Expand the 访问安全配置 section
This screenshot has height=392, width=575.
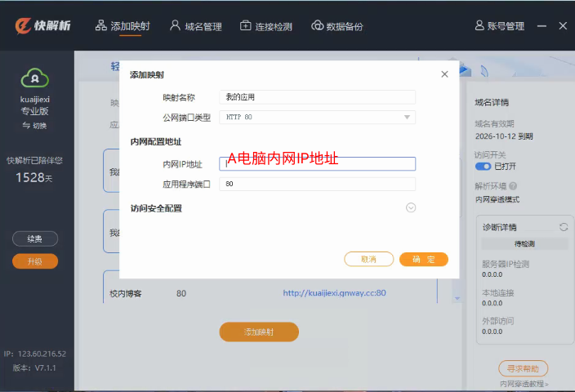click(411, 207)
